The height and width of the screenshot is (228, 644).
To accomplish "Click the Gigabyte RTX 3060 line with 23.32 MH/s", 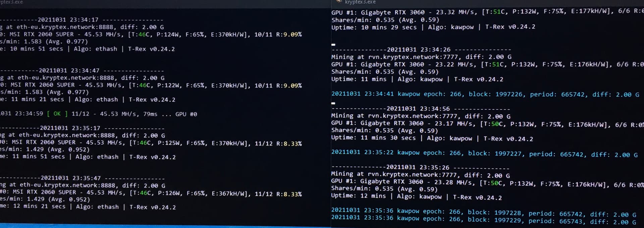I will [x=488, y=12].
